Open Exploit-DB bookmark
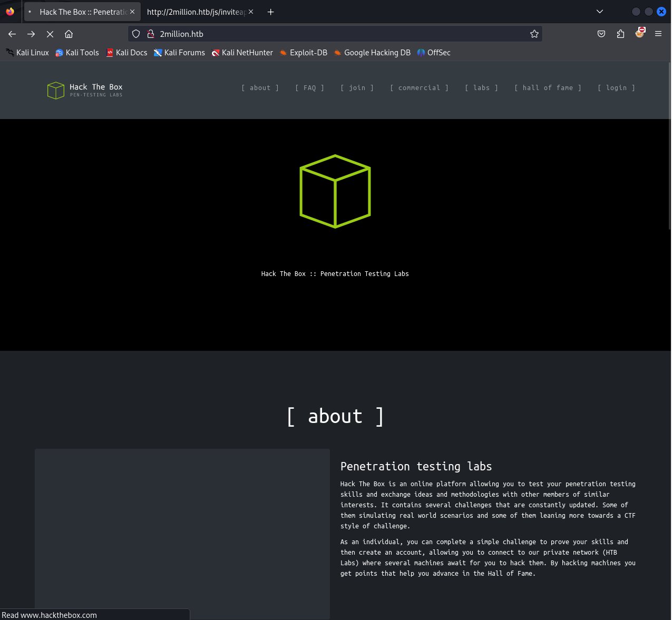Screen dimensions: 672x620 [x=304, y=53]
